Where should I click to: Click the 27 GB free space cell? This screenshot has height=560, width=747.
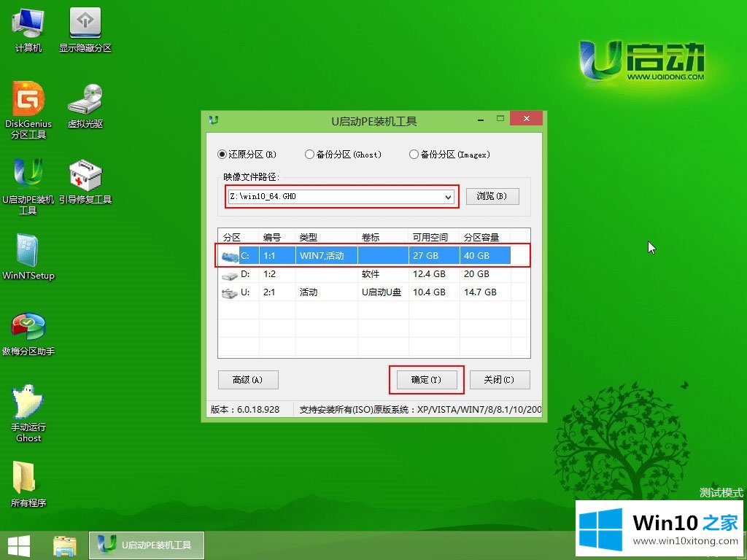[434, 256]
